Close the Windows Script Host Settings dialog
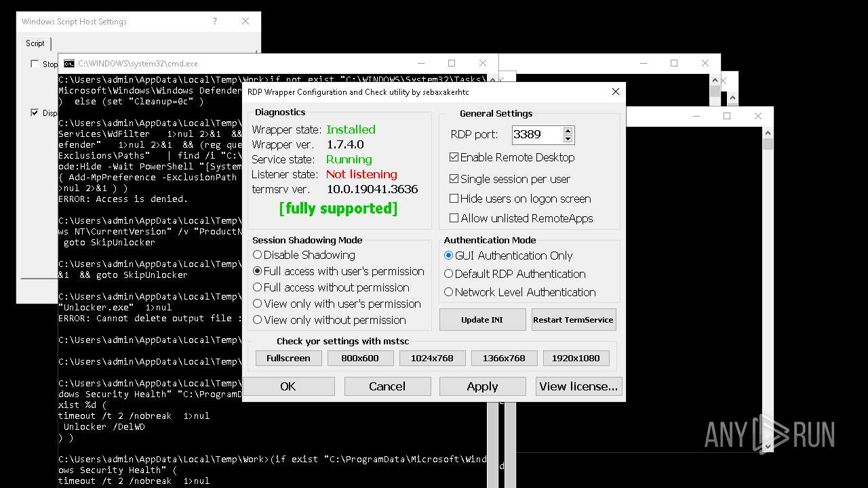The height and width of the screenshot is (488, 868). (245, 22)
